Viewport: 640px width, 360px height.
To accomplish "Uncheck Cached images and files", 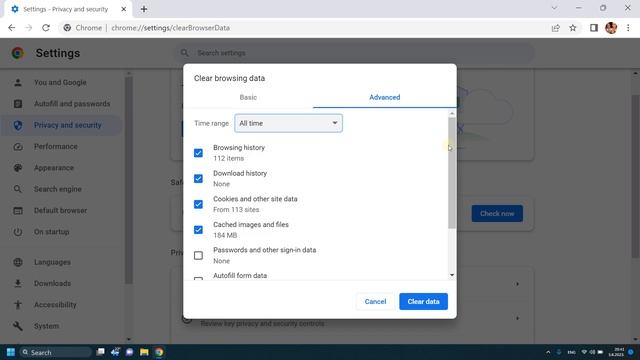I will point(198,230).
